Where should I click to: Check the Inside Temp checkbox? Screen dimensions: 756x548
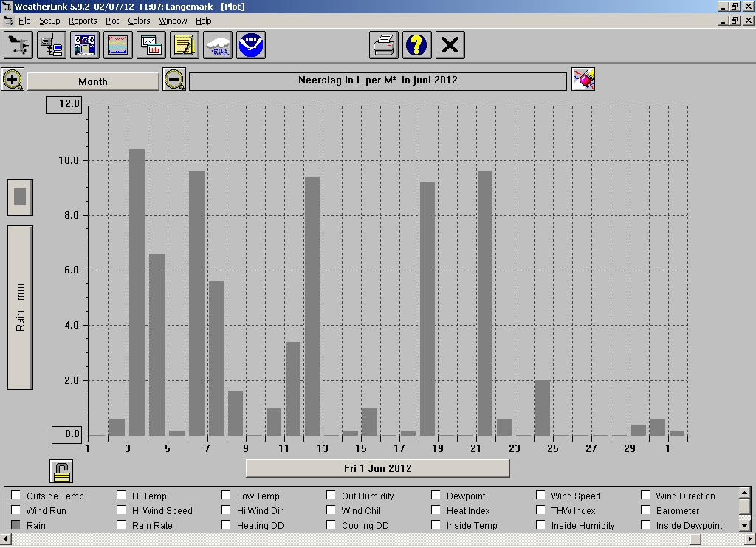pos(436,525)
